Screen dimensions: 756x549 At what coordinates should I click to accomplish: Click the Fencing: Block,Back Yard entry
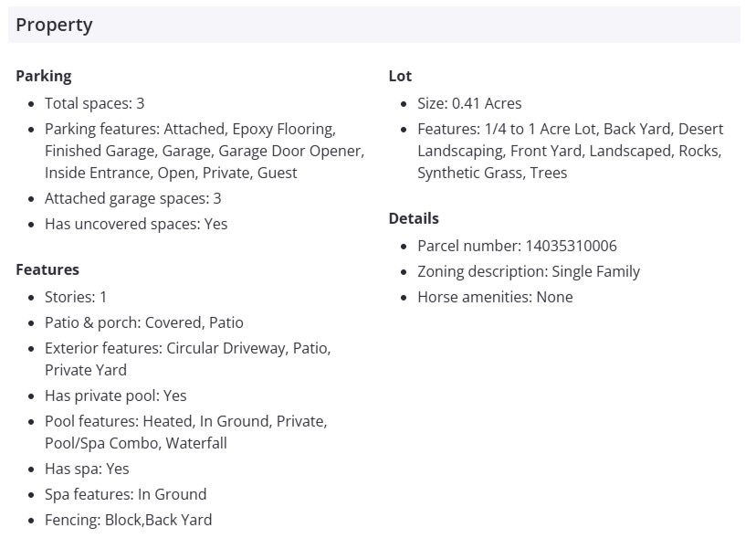click(128, 520)
